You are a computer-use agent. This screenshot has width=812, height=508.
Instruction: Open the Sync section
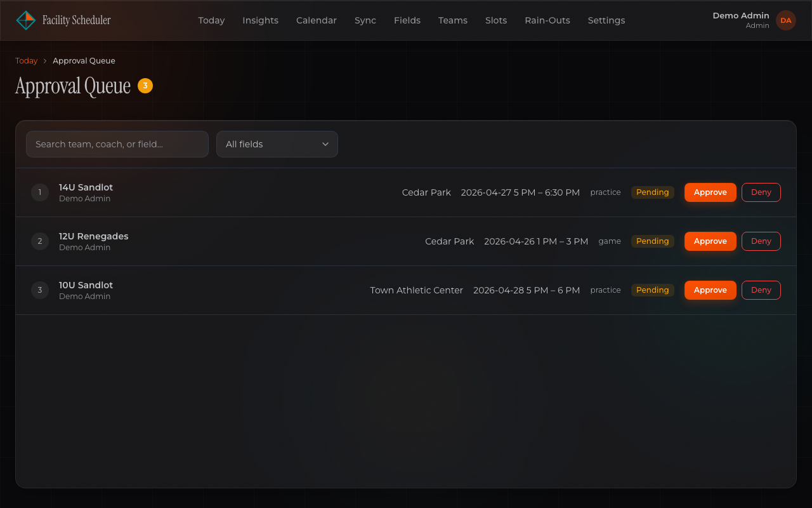click(365, 20)
